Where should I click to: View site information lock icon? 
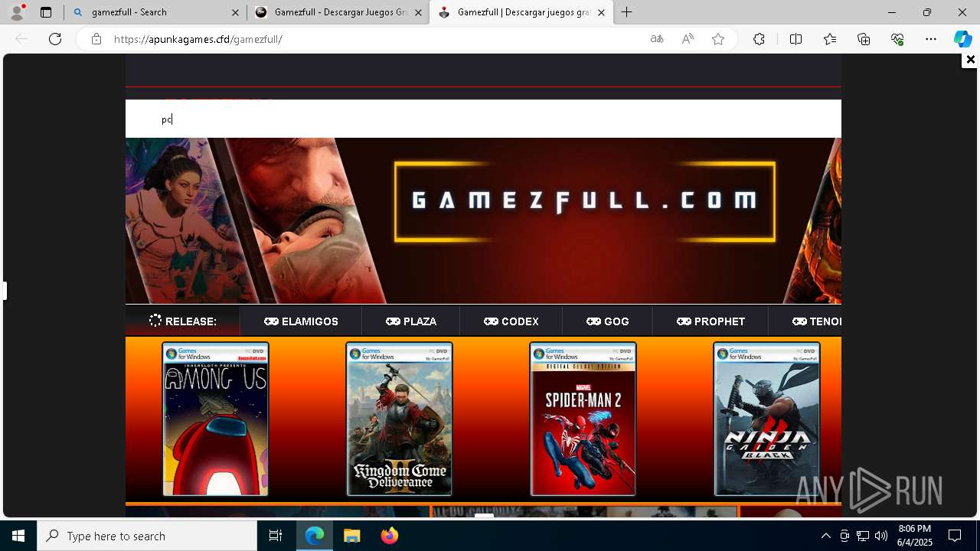point(96,39)
